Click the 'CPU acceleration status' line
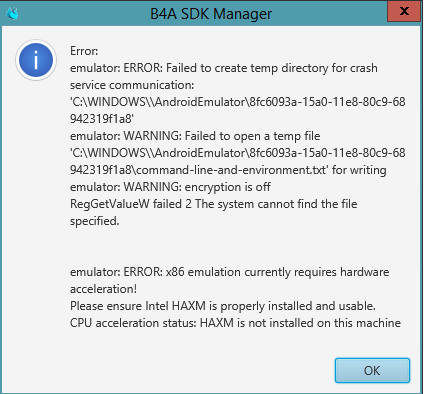 tap(235, 323)
